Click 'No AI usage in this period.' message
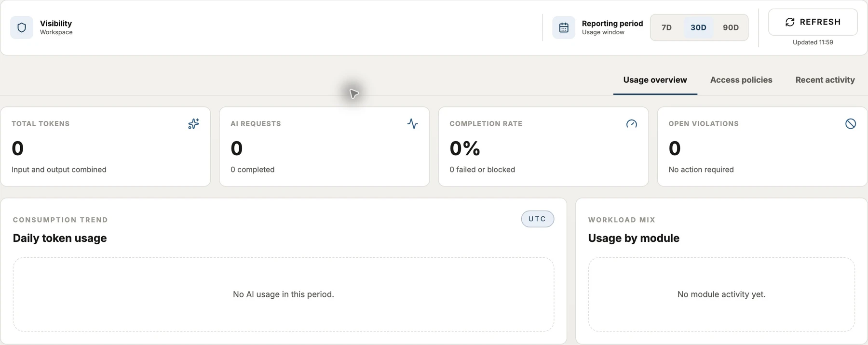This screenshot has height=345, width=868. coord(284,294)
